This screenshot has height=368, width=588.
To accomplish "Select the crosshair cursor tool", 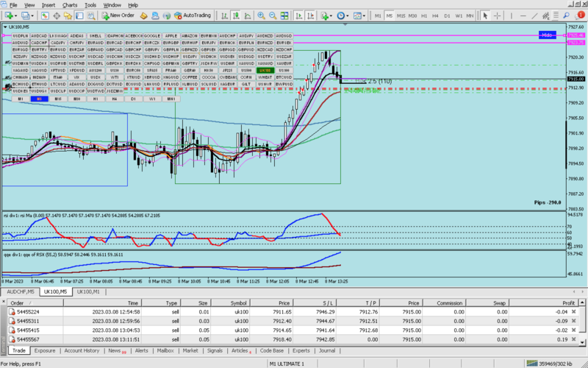I will tap(496, 15).
